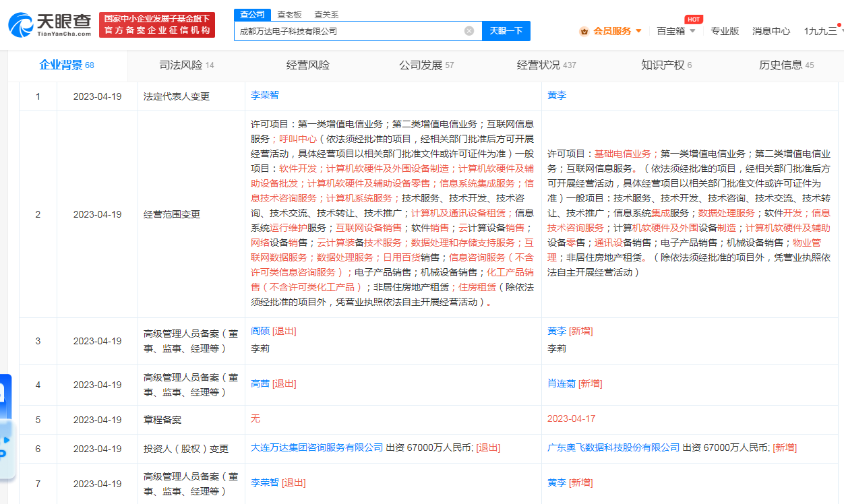This screenshot has height=504, width=844.
Task: Expand the 1九九三 user menu arrow
Action: tap(841, 31)
